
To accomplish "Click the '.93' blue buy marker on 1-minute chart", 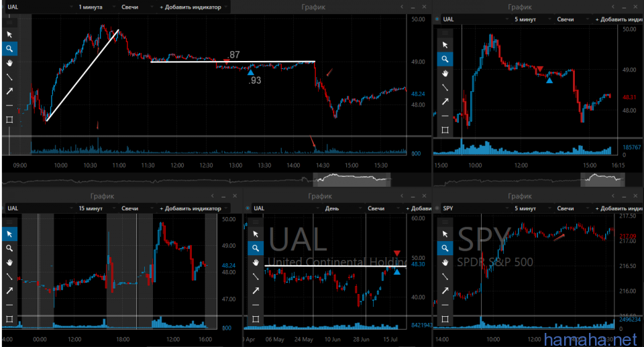I will pyautogui.click(x=250, y=72).
